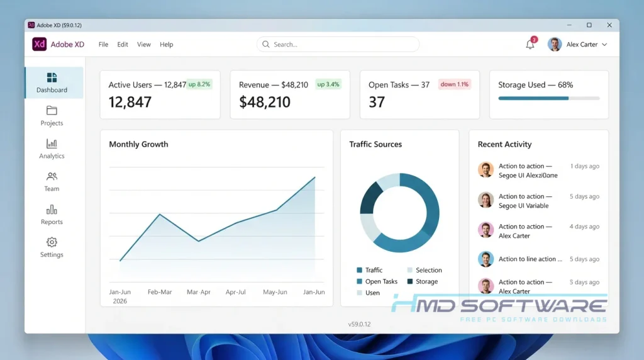Click into the Search field
This screenshot has width=644, height=360.
[338, 44]
